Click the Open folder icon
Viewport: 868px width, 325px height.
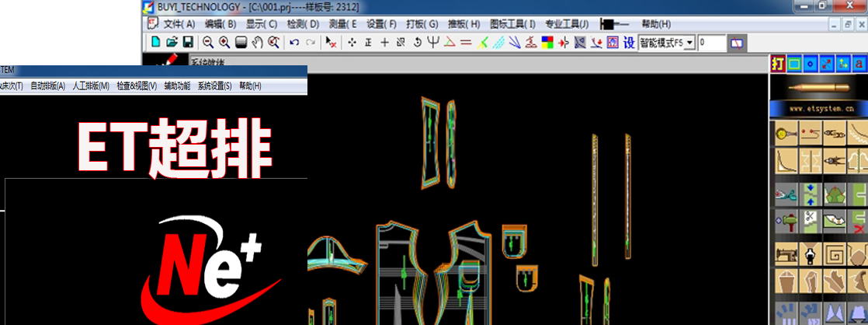pyautogui.click(x=172, y=41)
